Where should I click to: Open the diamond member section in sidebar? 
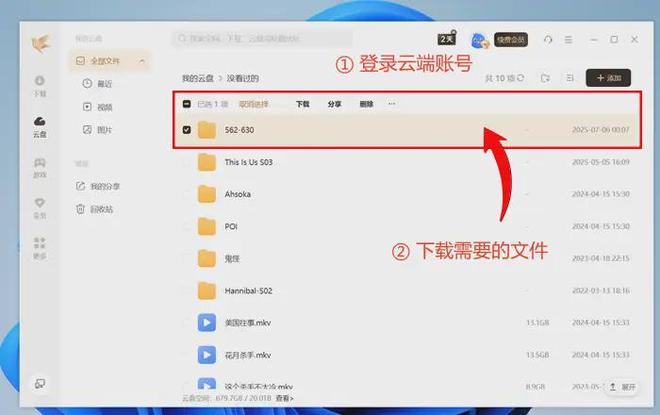40,208
